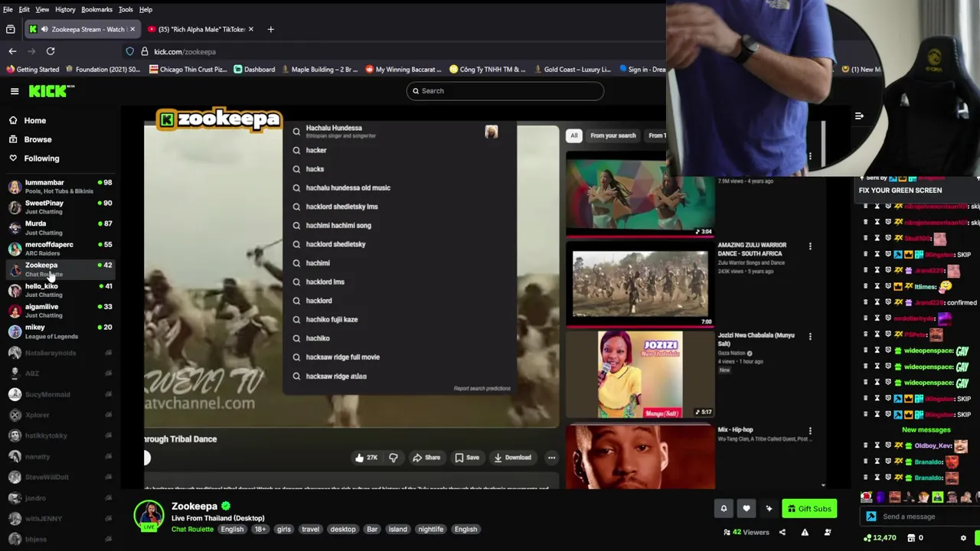Follow Zookeepa with the heart button

(746, 508)
